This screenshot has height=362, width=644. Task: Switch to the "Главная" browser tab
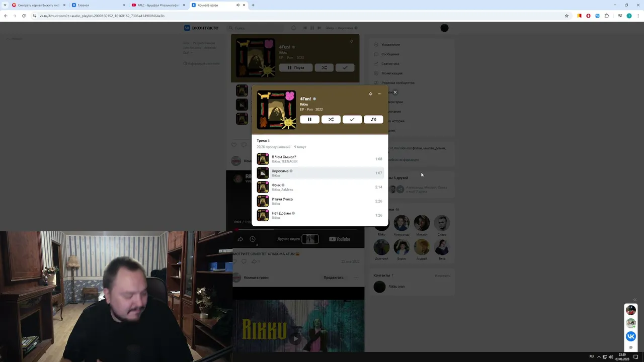point(98,5)
